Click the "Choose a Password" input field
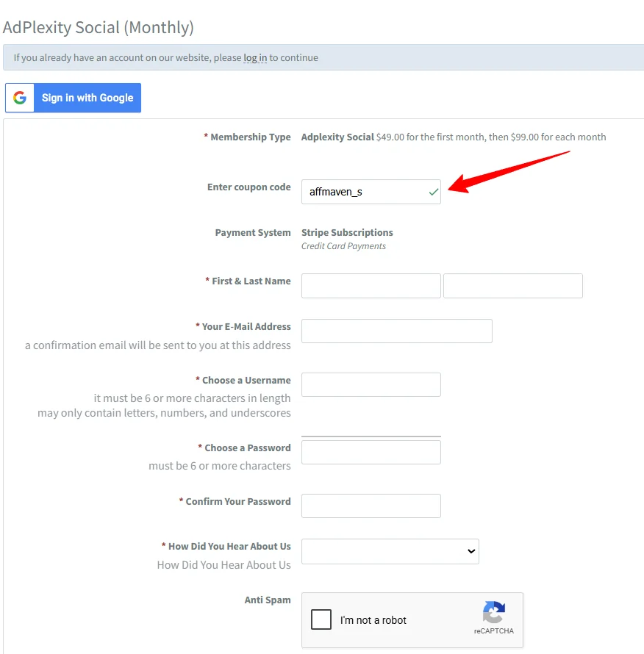Image resolution: width=644 pixels, height=654 pixels. 371,451
